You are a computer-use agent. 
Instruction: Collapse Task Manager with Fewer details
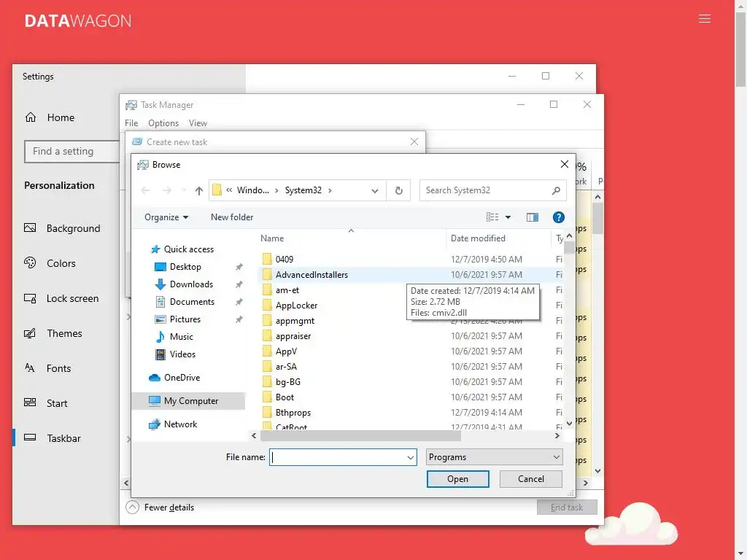tap(160, 507)
